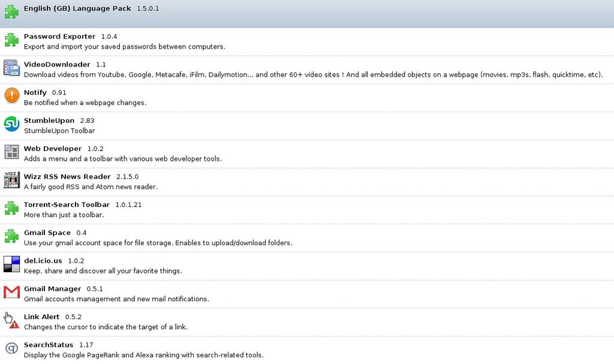The width and height of the screenshot is (614, 364).
Task: Click 'Gmail accounts management' description
Action: tap(116, 299)
